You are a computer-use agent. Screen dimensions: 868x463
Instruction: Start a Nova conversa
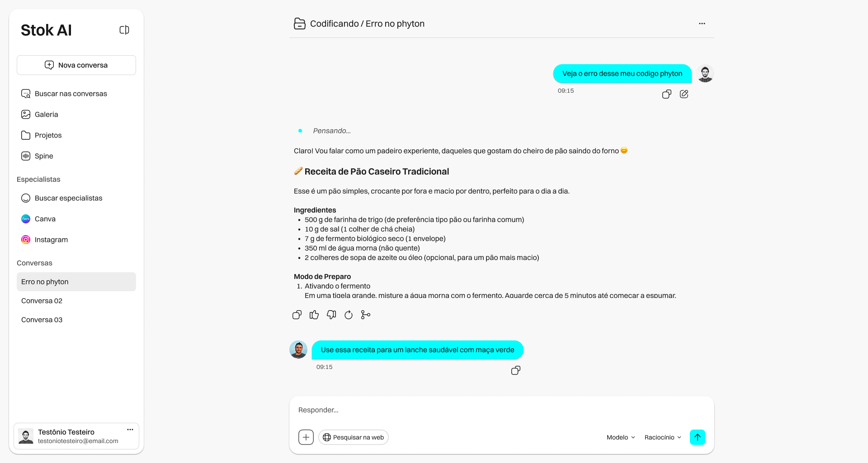pos(76,65)
